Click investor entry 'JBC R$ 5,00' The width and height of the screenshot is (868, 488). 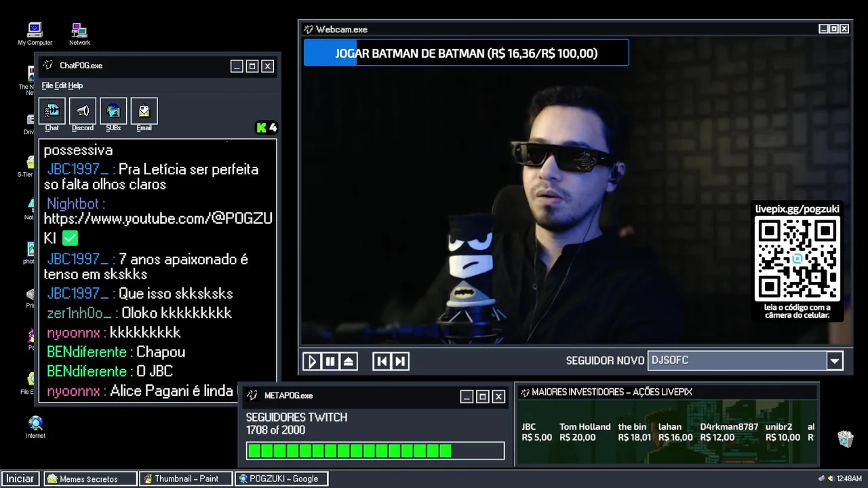click(x=536, y=432)
